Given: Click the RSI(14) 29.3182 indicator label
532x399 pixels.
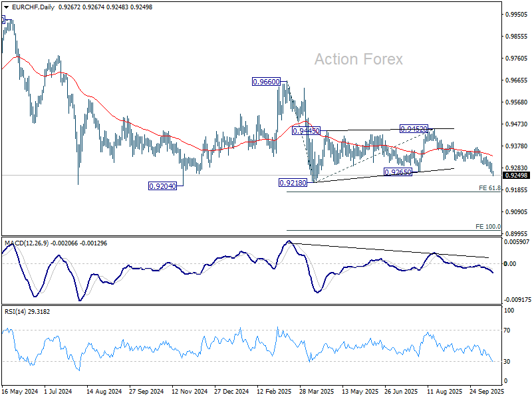Looking at the screenshot, I should 27,311.
